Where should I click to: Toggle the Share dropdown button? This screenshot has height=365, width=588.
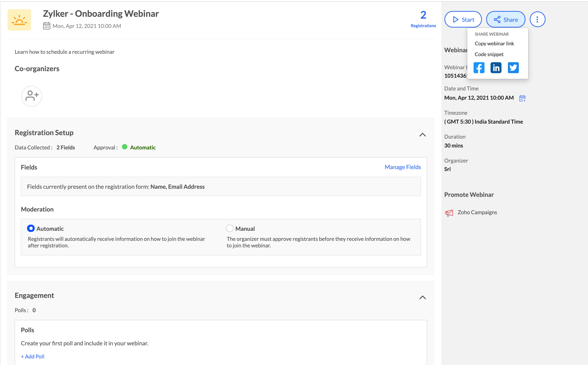(505, 19)
